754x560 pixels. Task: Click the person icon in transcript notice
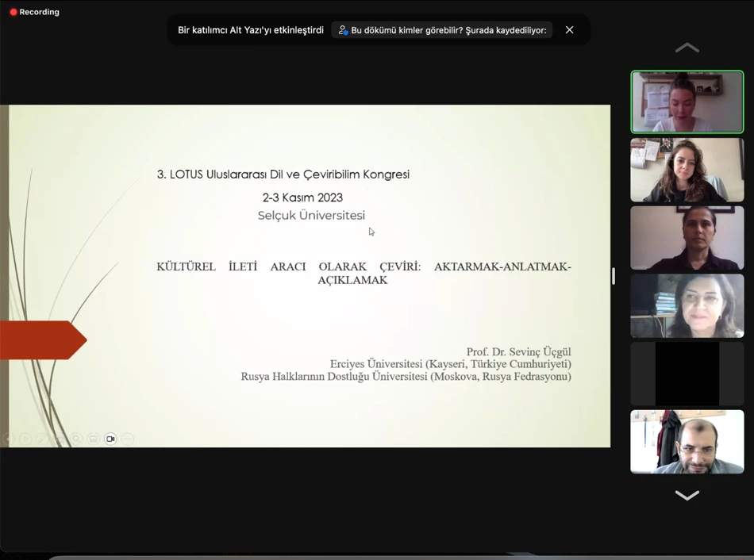pyautogui.click(x=343, y=30)
